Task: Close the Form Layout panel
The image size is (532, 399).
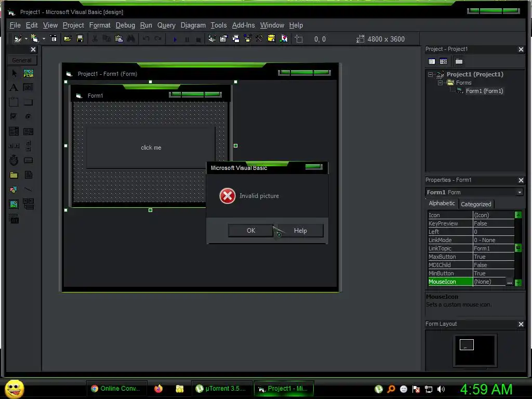Action: 521,324
